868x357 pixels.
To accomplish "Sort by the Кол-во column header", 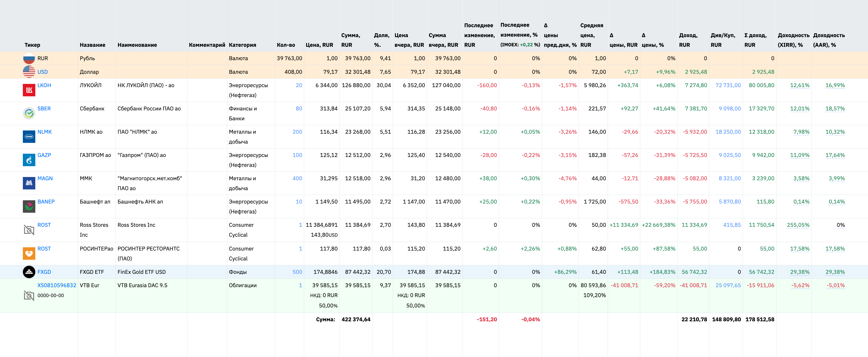I will tap(286, 45).
